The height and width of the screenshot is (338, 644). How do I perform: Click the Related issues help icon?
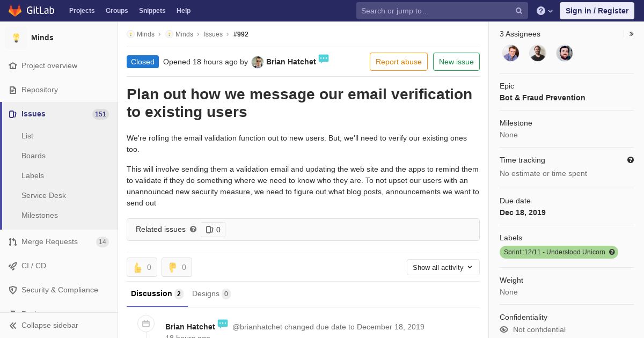(193, 229)
